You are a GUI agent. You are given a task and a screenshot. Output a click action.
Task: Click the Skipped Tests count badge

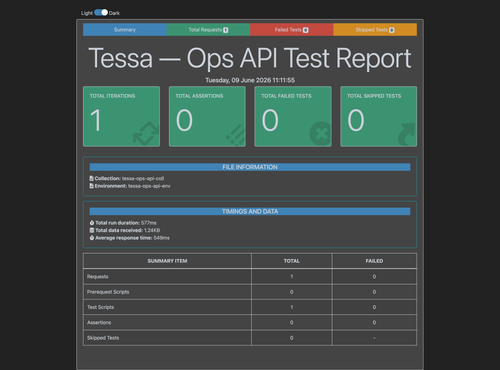(x=392, y=30)
